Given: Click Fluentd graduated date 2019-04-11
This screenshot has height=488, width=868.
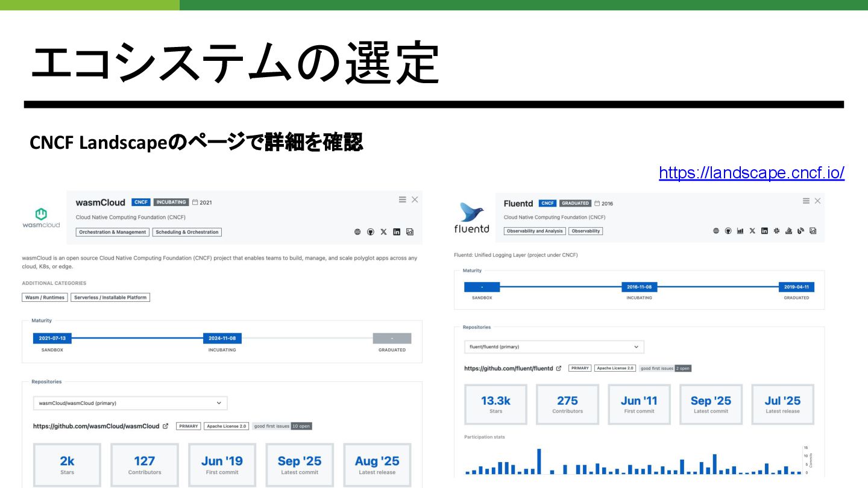Looking at the screenshot, I should tap(796, 287).
